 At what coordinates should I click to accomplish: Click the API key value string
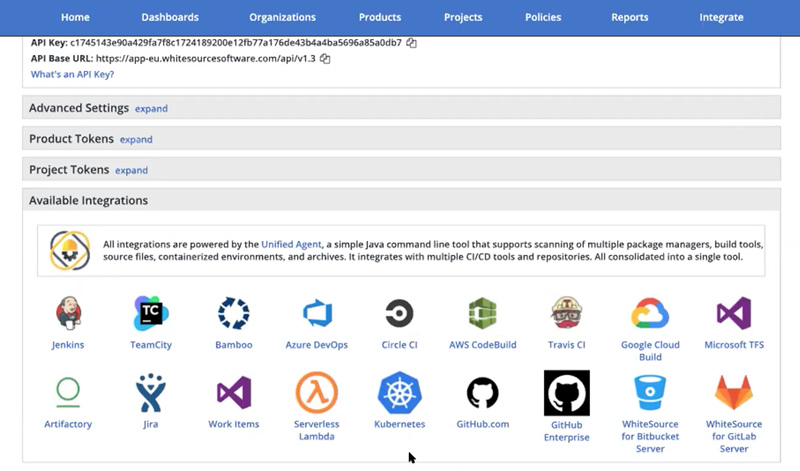(236, 43)
